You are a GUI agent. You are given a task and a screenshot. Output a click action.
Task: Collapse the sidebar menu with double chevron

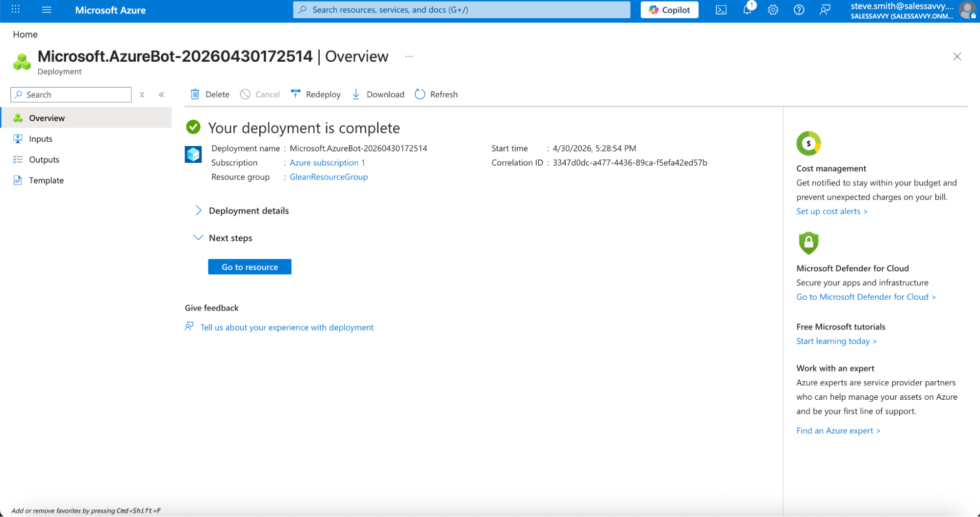point(161,95)
